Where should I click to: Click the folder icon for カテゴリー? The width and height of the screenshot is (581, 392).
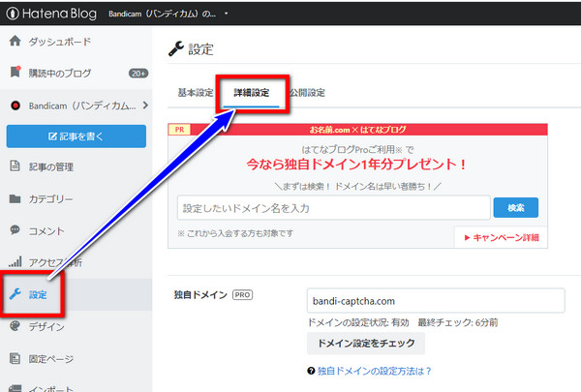tap(15, 198)
